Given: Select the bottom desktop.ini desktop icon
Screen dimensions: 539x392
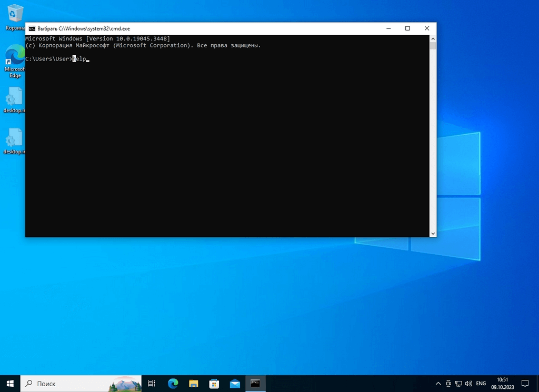Looking at the screenshot, I should (14, 141).
